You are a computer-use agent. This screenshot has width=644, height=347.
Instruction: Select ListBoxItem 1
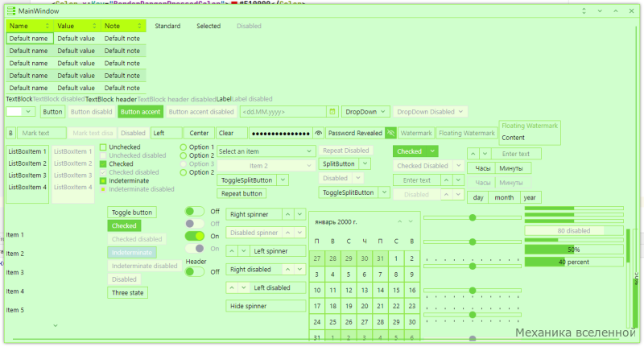27,151
